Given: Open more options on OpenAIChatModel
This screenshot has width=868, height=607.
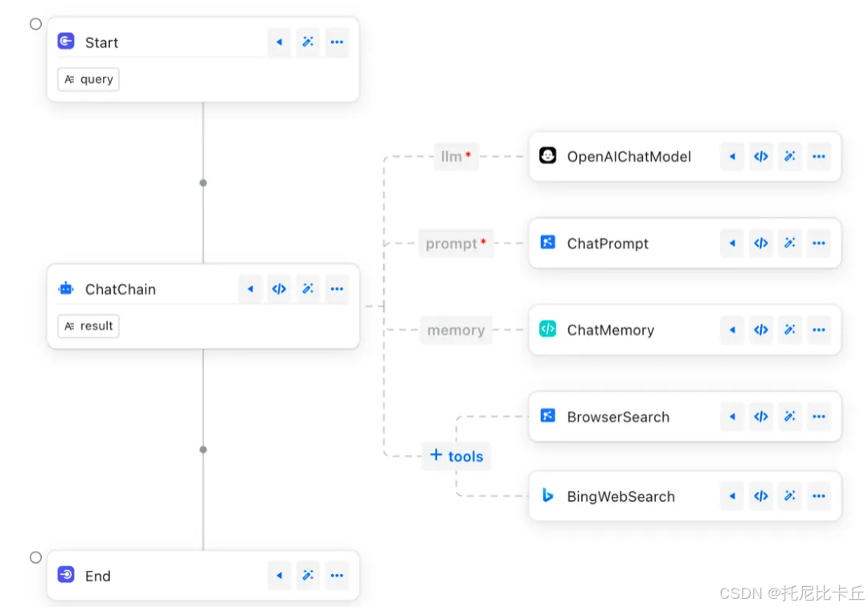Looking at the screenshot, I should coord(818,157).
